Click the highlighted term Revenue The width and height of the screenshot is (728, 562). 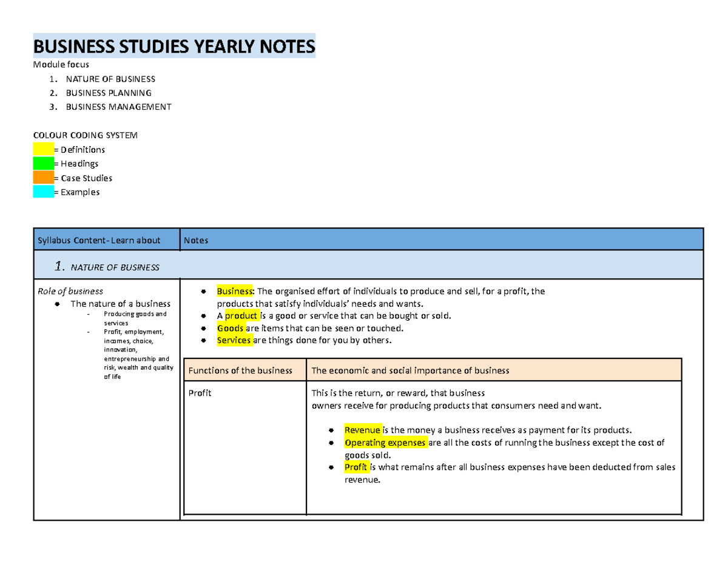point(361,430)
